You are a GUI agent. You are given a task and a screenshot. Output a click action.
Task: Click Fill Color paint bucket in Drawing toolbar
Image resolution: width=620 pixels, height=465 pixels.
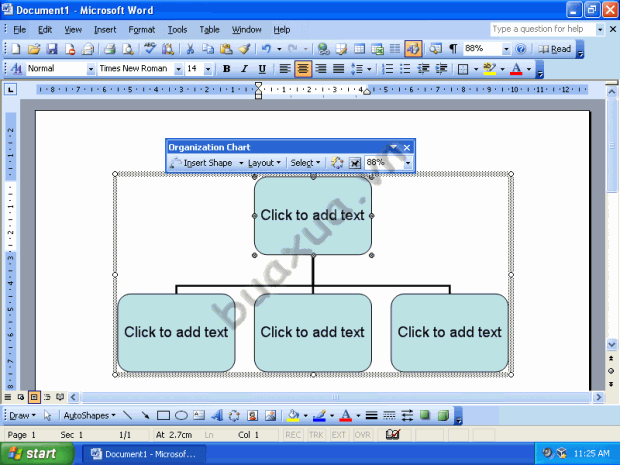pos(293,415)
